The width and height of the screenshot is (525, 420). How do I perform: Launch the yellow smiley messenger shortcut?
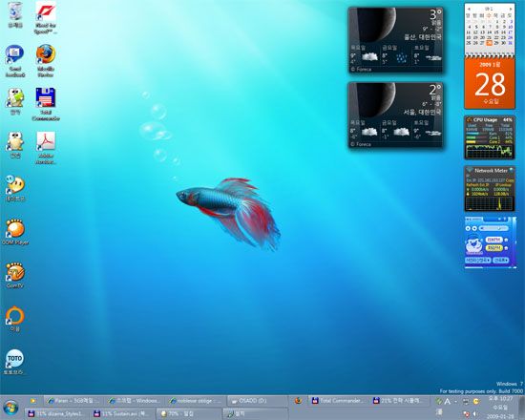pyautogui.click(x=15, y=188)
